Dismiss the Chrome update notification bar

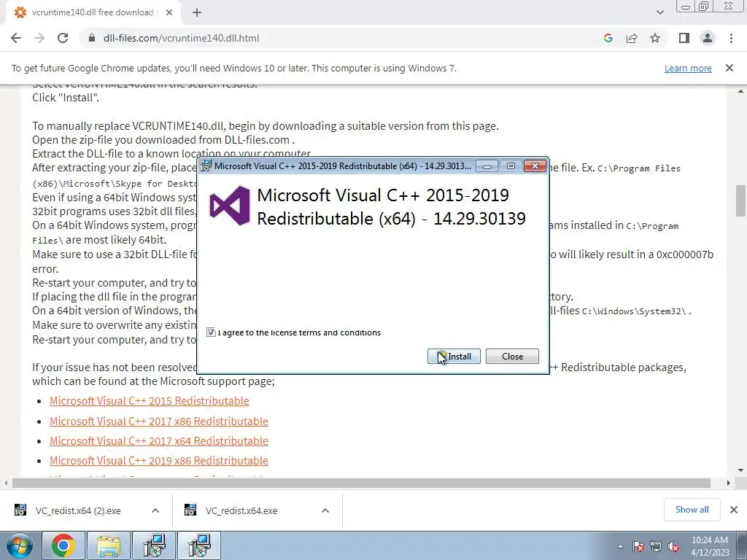[x=729, y=68]
